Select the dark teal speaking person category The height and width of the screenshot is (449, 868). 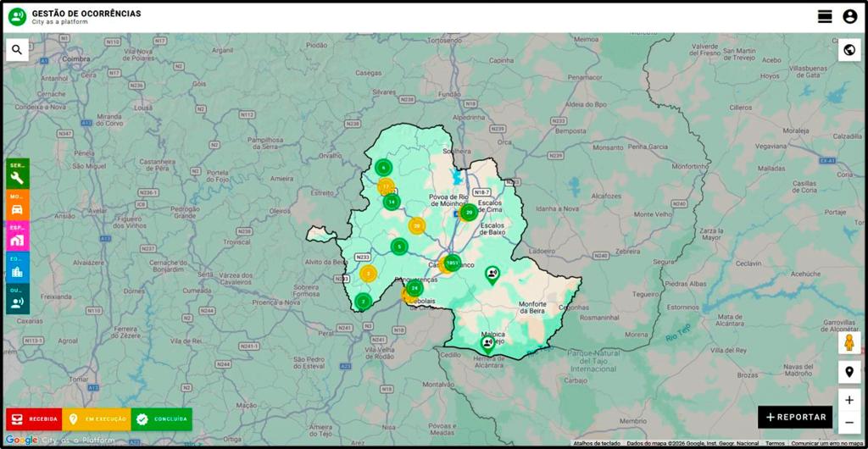pos(17,298)
